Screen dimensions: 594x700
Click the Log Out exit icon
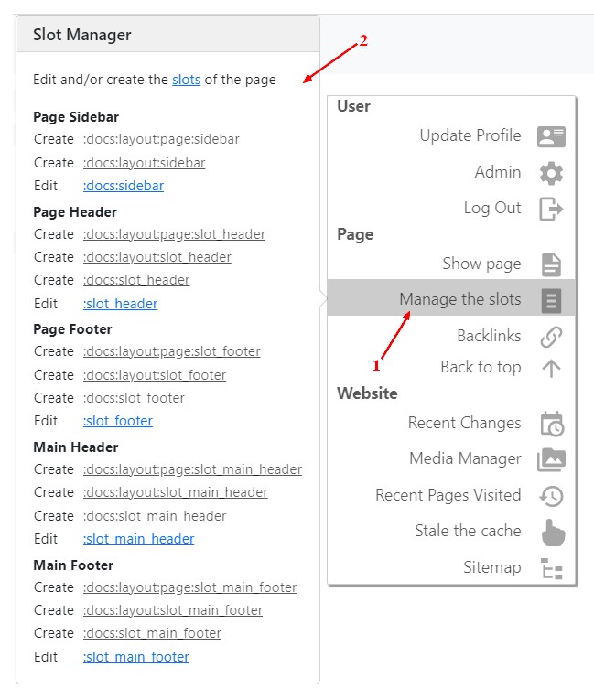551,209
